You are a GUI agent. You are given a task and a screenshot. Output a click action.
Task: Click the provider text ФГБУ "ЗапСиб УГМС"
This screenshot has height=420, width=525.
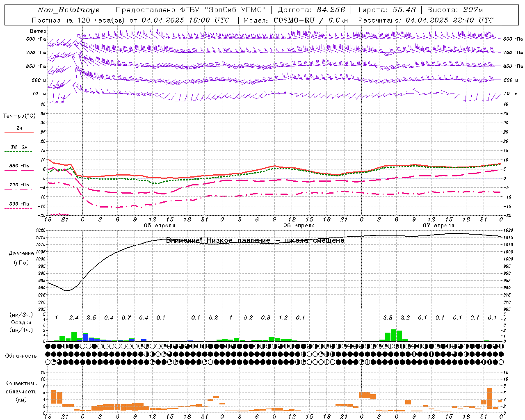[223, 10]
